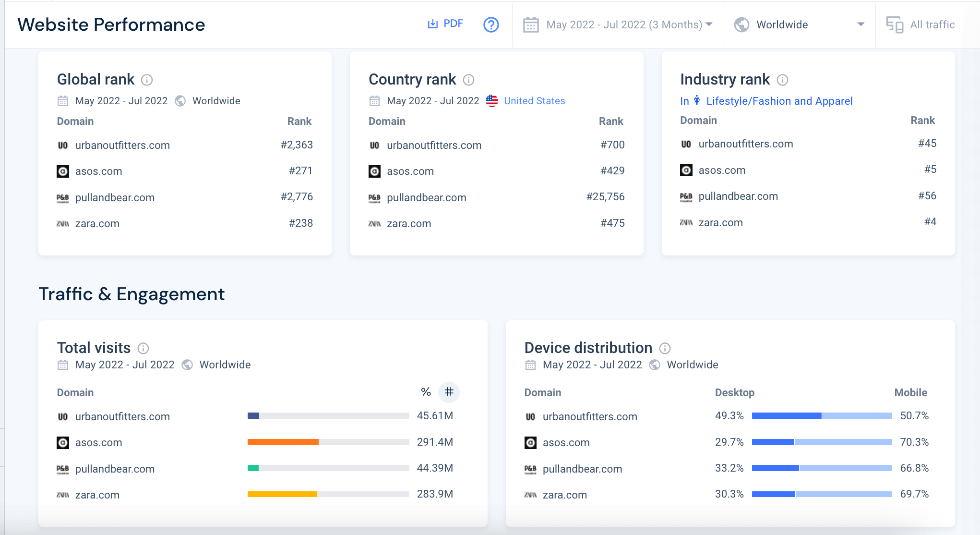Open Lifestyle/Fashion and Apparel category link
This screenshot has width=980, height=535.
click(779, 101)
